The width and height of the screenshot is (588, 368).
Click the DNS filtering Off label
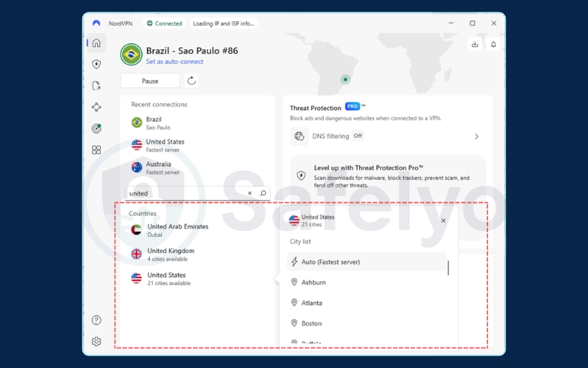point(358,136)
